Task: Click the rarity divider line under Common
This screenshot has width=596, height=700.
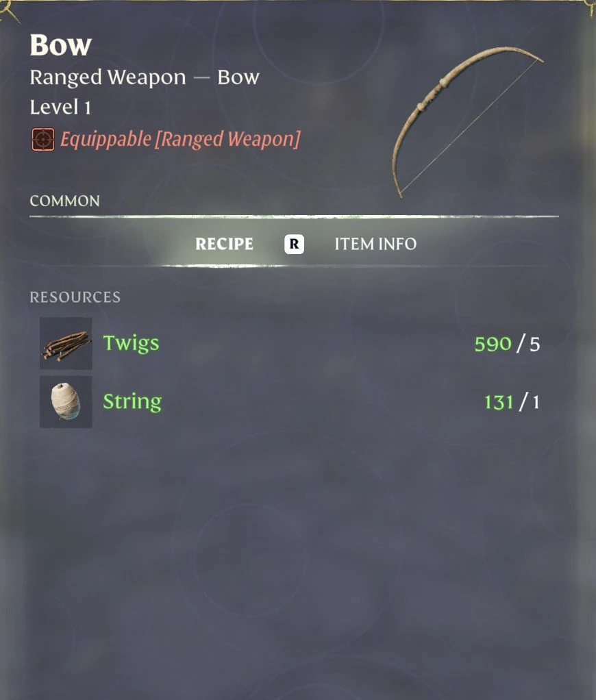Action: pos(294,216)
